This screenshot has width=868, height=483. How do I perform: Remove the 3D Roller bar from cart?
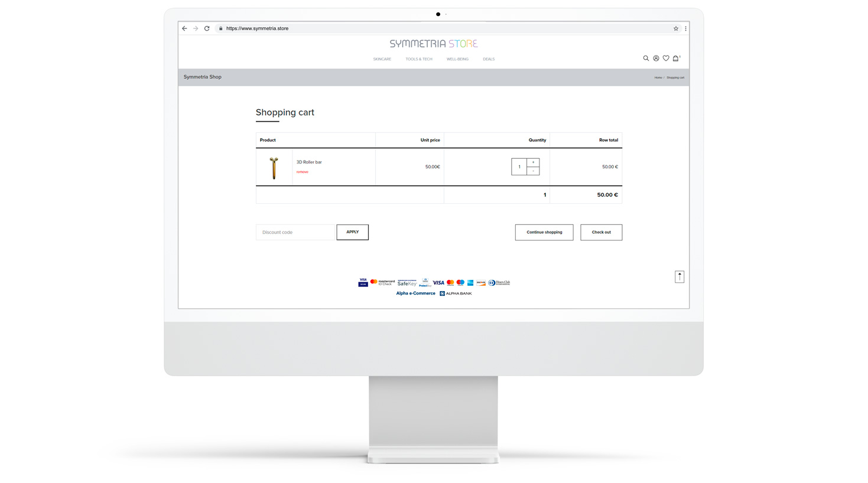click(x=302, y=172)
